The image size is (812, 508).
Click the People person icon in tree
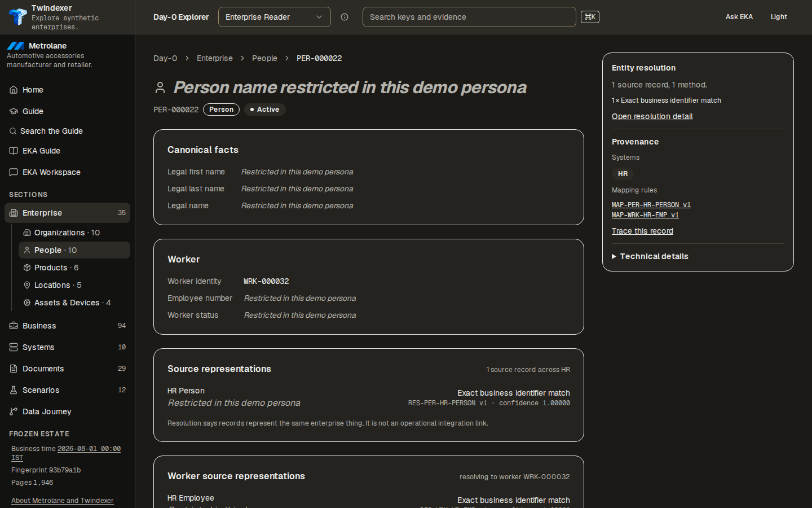tap(27, 250)
